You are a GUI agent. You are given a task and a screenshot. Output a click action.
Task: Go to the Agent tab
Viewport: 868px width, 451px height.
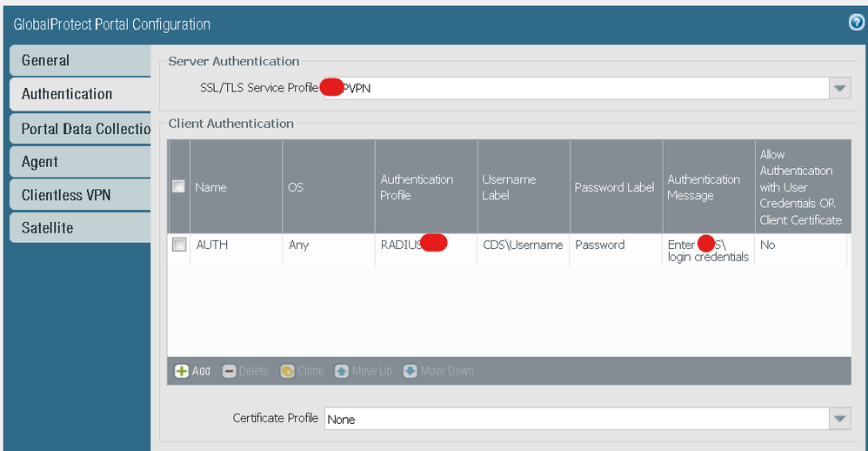(80, 162)
